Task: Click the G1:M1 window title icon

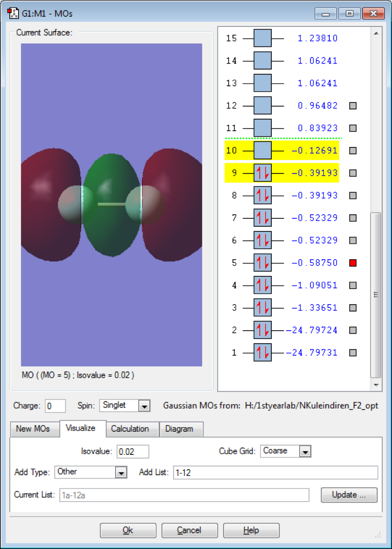Action: pos(13,13)
